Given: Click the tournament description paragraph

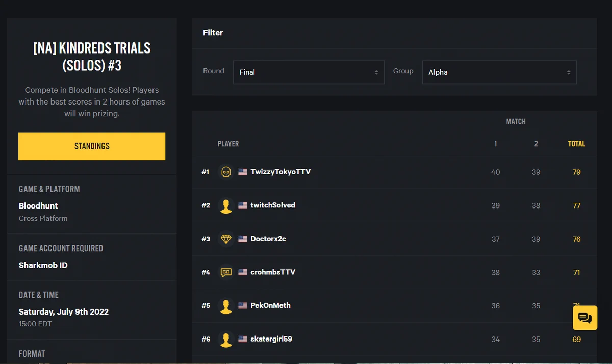Looking at the screenshot, I should point(92,101).
